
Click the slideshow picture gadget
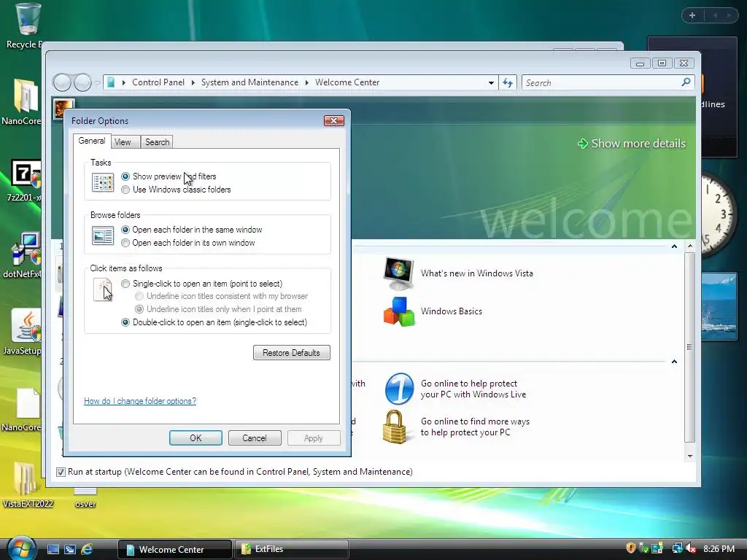(x=719, y=307)
